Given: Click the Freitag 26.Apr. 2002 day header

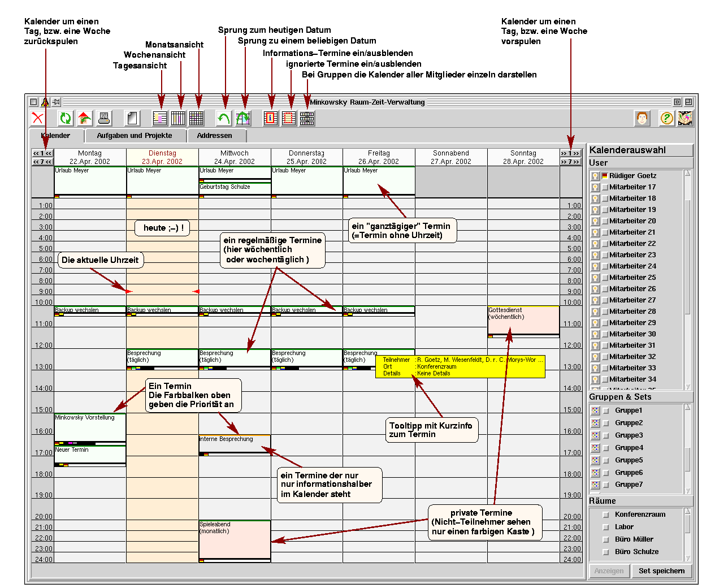Looking at the screenshot, I should pyautogui.click(x=379, y=157).
